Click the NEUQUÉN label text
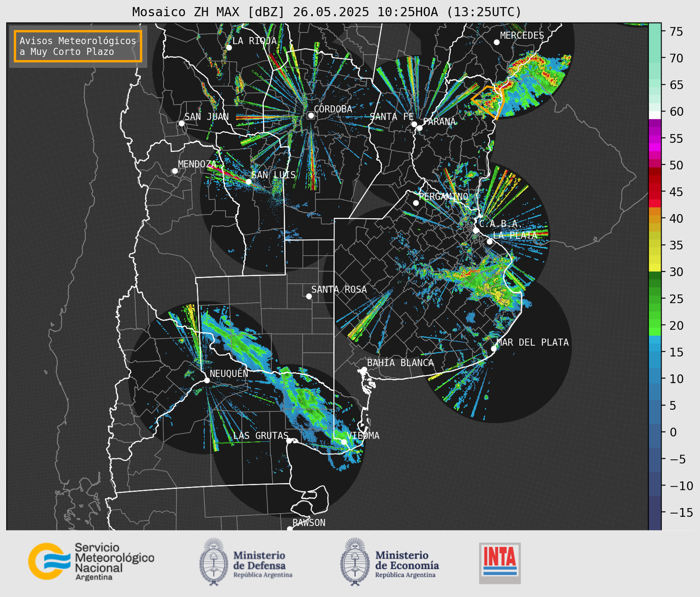Screen dimensions: 700x597 229,373
